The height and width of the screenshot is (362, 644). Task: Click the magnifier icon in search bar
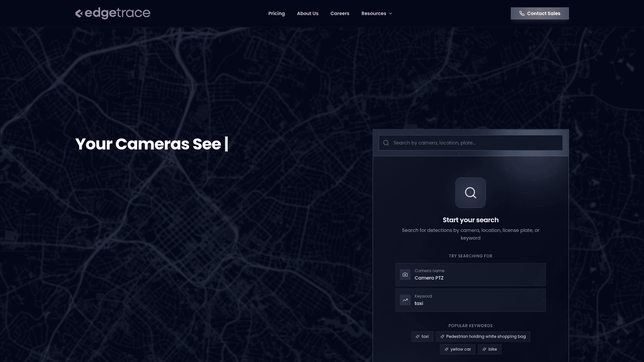(x=386, y=143)
